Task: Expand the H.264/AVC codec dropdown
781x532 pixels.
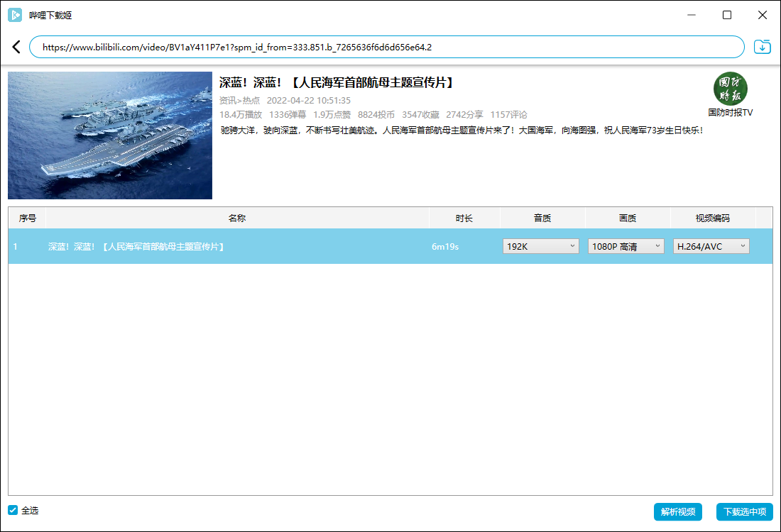Action: tap(711, 246)
